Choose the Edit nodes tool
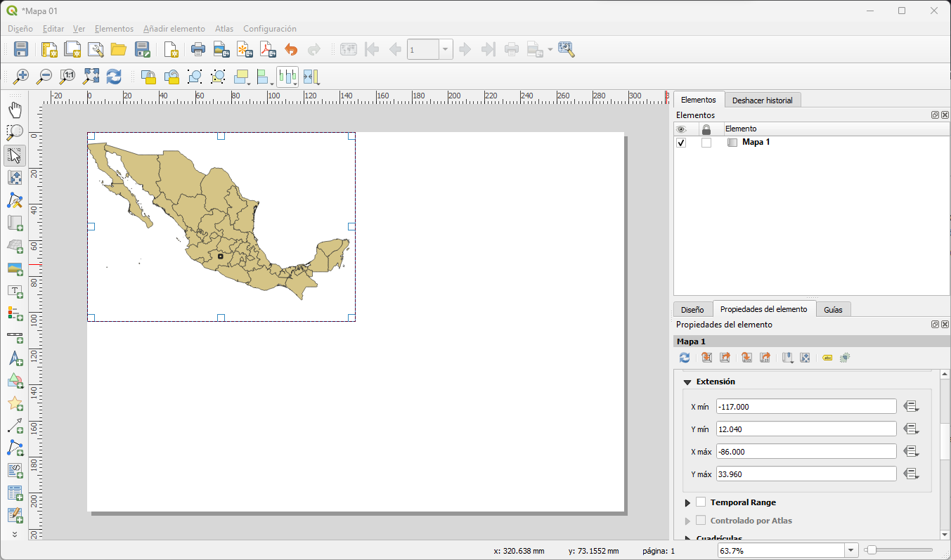 tap(15, 200)
